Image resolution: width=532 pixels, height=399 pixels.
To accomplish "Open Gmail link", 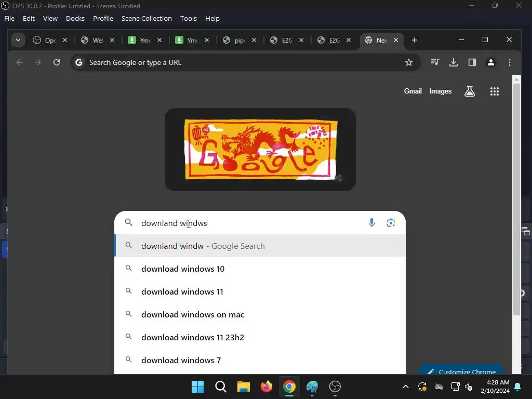I will tap(413, 91).
